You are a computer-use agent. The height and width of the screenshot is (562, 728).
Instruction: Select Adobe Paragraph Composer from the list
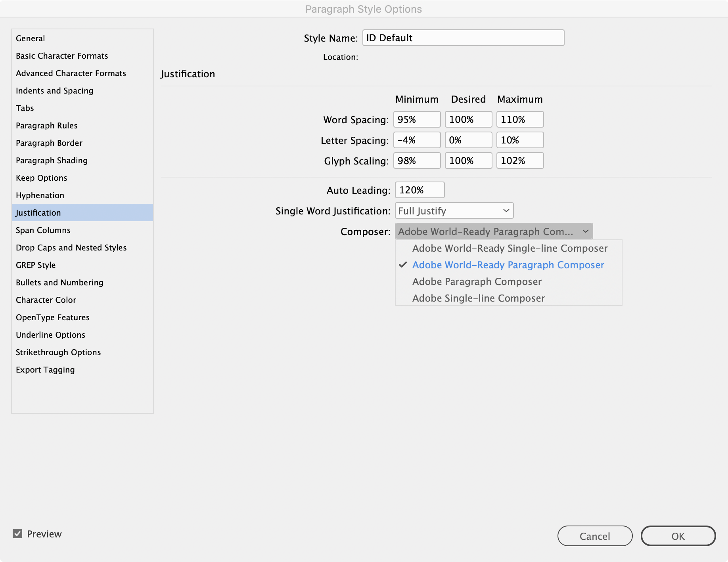click(x=477, y=281)
